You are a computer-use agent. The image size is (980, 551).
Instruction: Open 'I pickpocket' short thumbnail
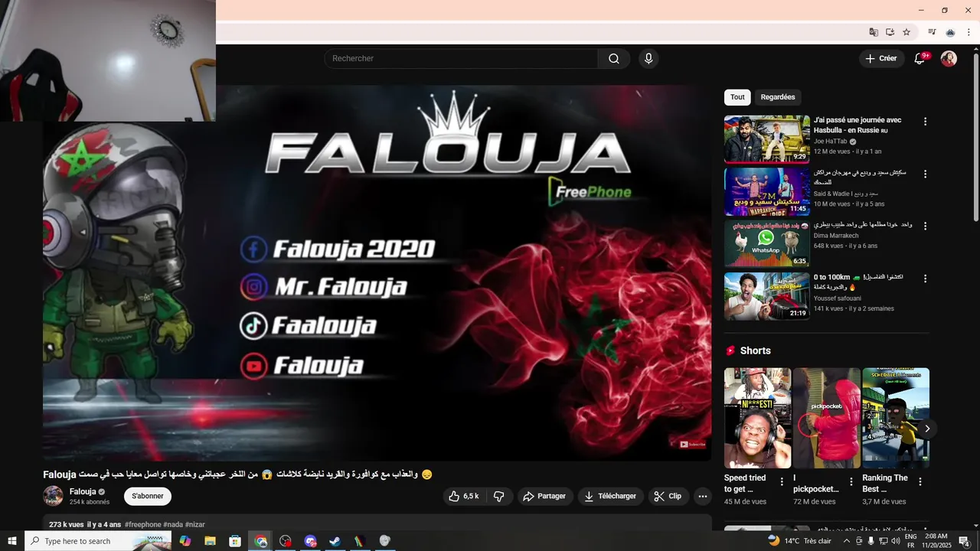click(827, 418)
